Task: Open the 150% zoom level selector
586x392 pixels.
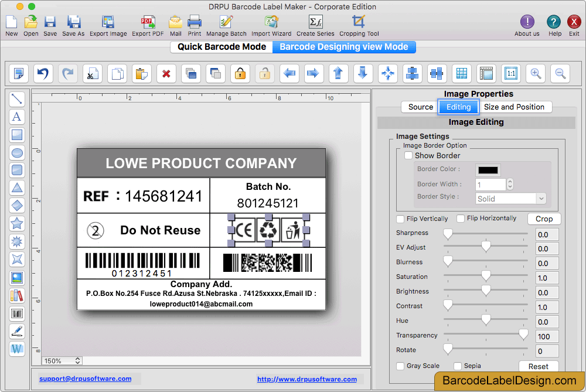Action: [x=62, y=361]
